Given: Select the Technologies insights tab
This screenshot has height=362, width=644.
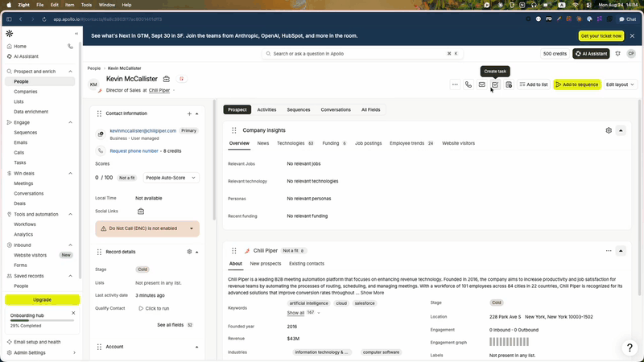Looking at the screenshot, I should 295,143.
